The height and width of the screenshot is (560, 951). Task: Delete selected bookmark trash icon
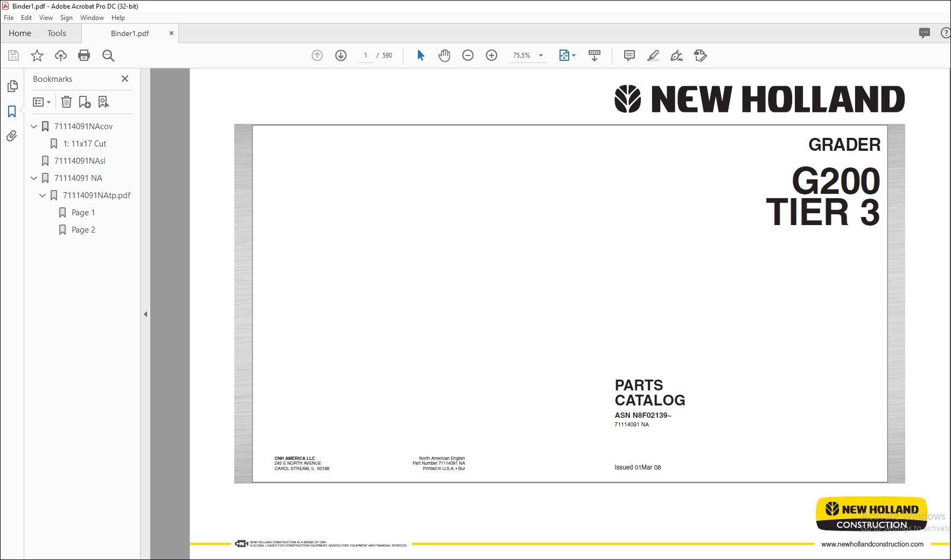click(x=66, y=102)
